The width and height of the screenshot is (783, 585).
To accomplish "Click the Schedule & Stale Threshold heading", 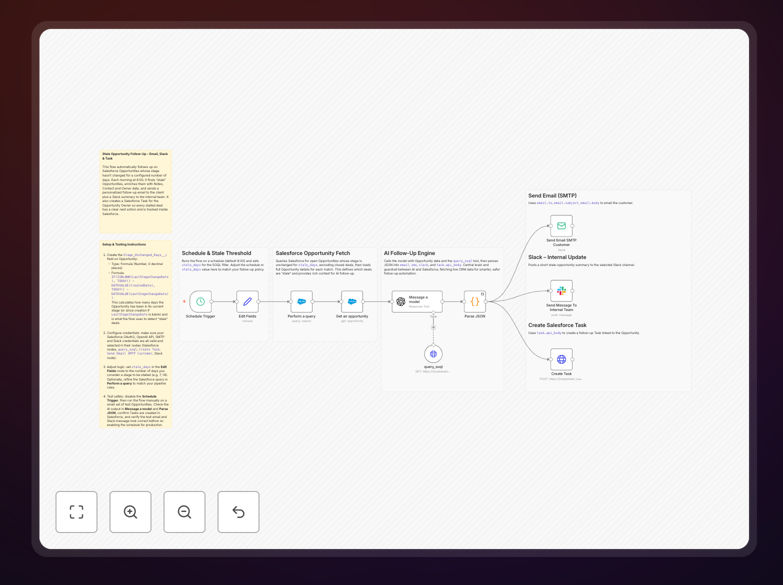I will [216, 253].
